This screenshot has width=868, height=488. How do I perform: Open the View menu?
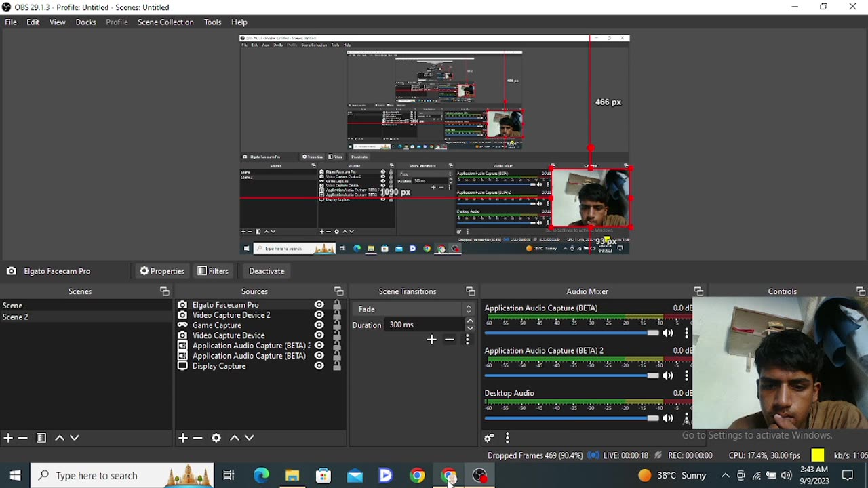tap(58, 22)
